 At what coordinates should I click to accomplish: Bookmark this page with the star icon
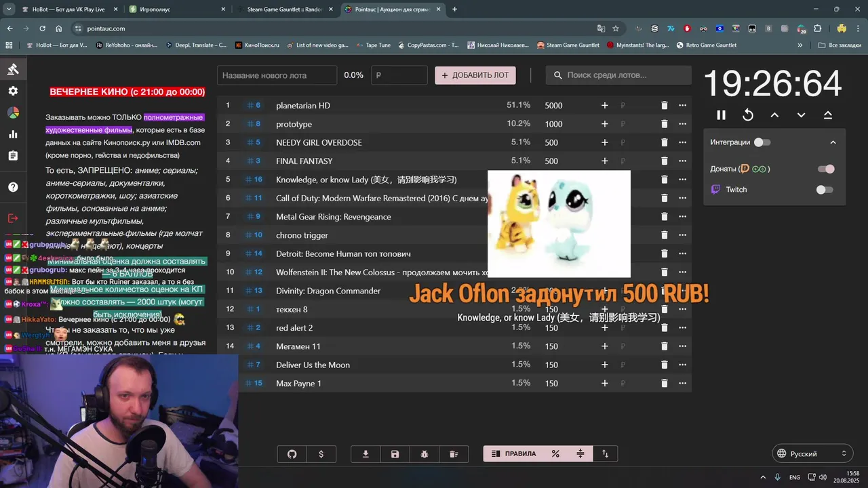click(616, 28)
